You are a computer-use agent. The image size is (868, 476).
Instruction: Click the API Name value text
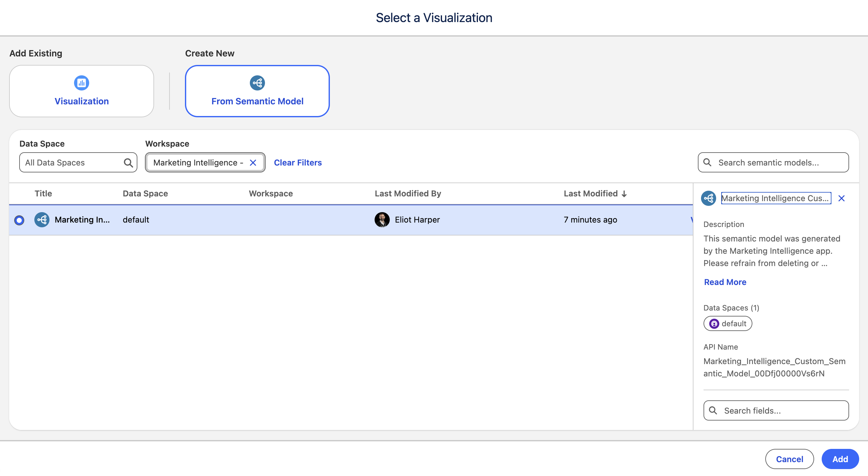pos(774,368)
